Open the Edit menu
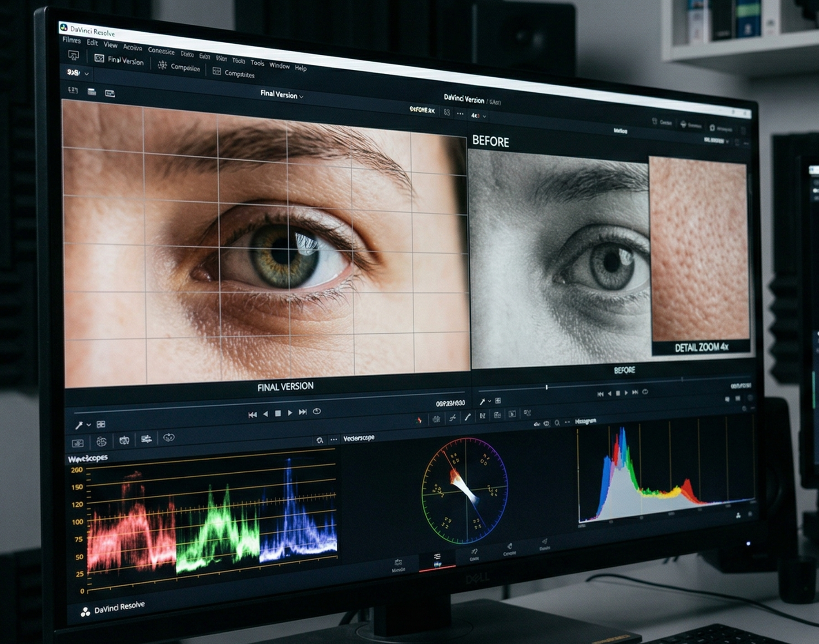The image size is (819, 644). click(92, 43)
